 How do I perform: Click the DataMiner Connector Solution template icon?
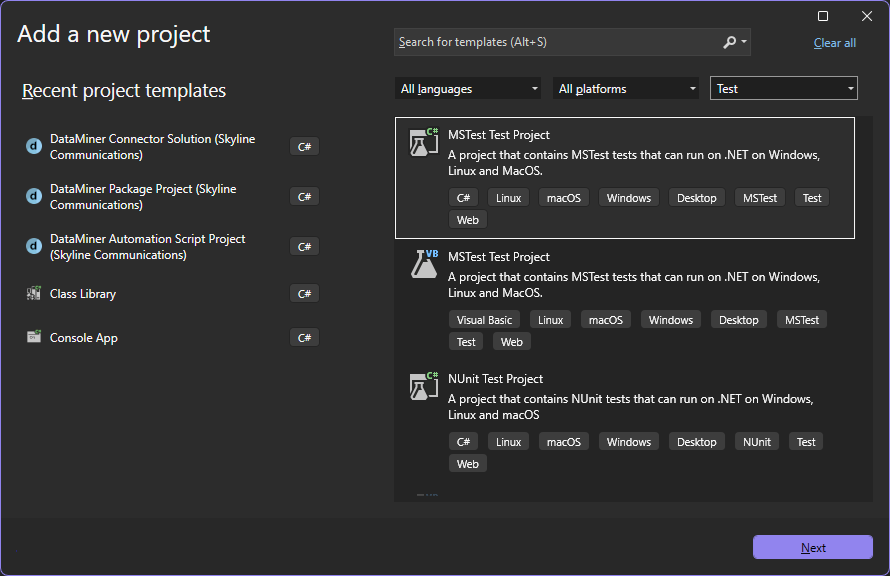pos(34,146)
